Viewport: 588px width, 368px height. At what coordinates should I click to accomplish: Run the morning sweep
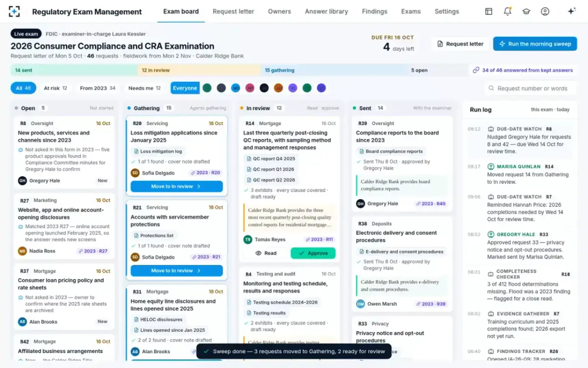(535, 44)
